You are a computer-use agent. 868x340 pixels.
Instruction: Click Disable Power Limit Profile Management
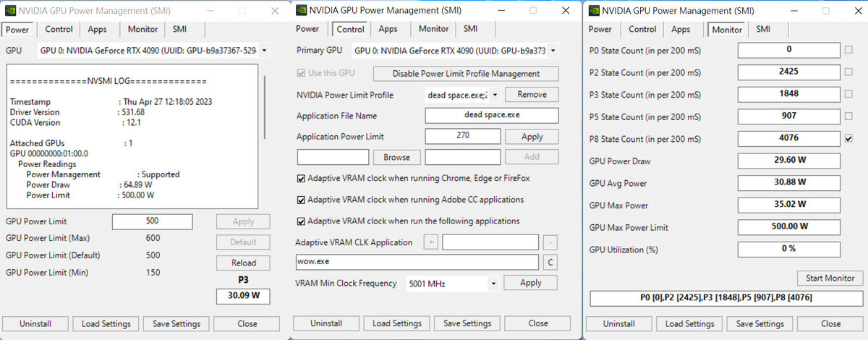pos(466,74)
